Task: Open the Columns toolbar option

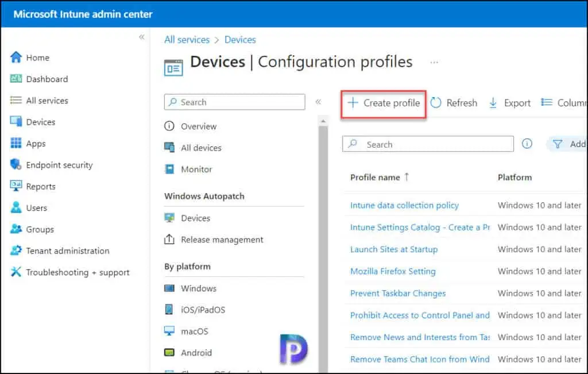Action: click(x=564, y=103)
